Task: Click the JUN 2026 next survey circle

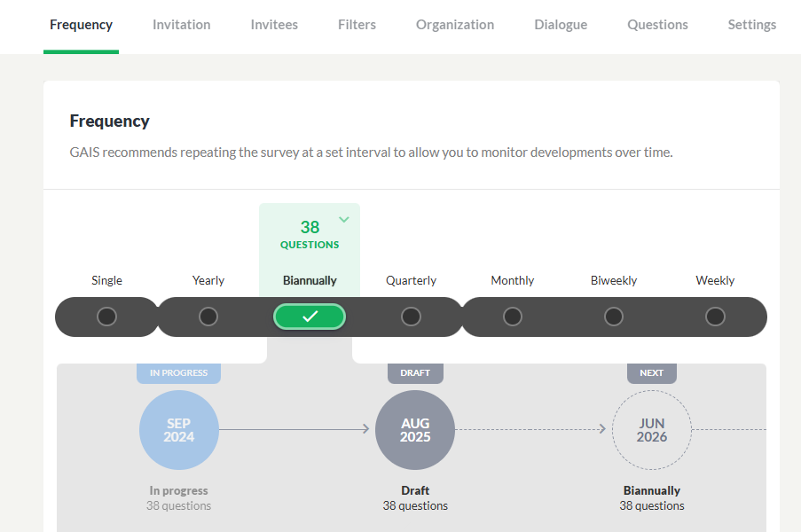Action: [x=652, y=430]
